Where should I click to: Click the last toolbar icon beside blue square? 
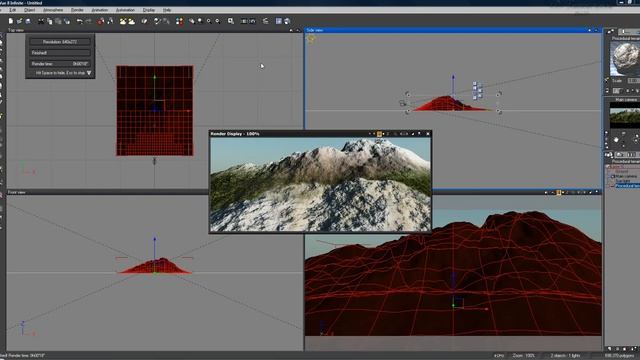[287, 21]
